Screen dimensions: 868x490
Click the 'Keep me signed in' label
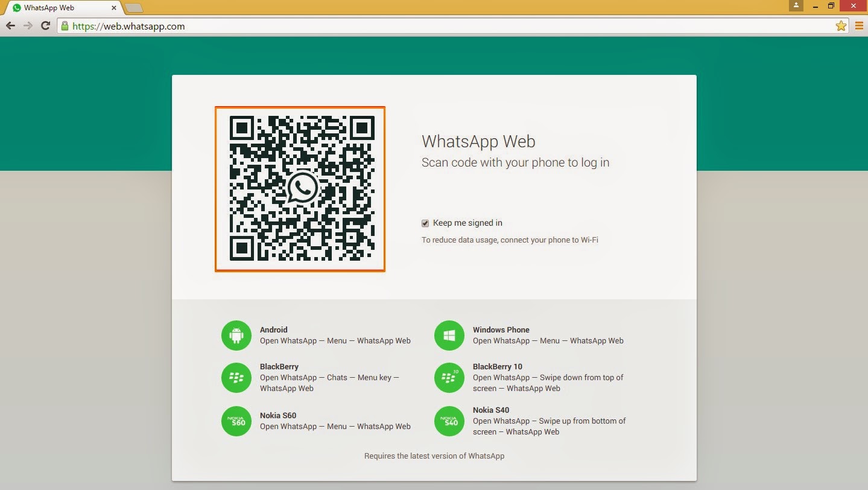(467, 223)
